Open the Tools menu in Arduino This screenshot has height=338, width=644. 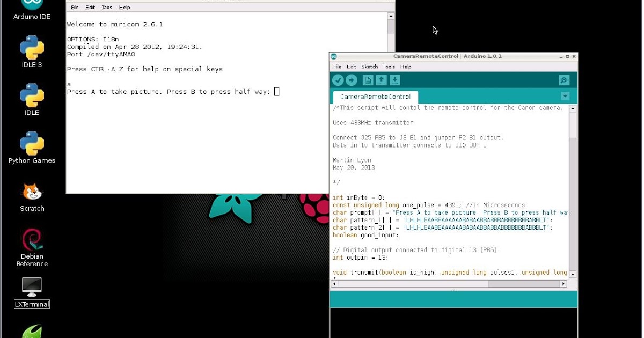pos(388,67)
